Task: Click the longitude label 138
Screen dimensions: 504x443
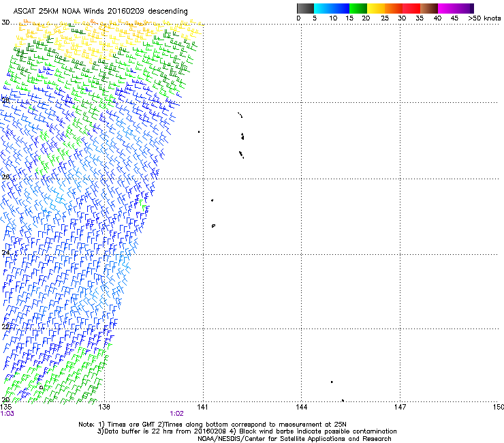Action: (x=104, y=407)
